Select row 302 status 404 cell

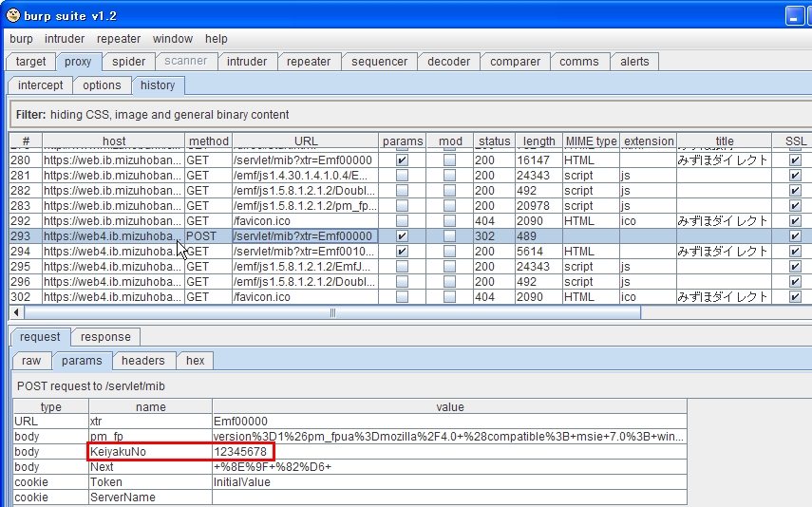(494, 297)
